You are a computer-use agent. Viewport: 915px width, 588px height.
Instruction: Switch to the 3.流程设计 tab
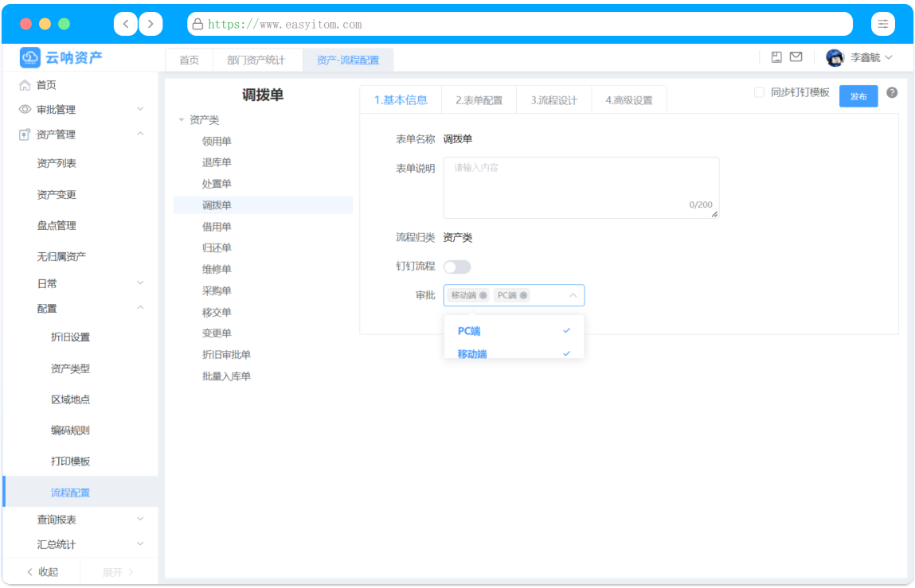pos(553,100)
